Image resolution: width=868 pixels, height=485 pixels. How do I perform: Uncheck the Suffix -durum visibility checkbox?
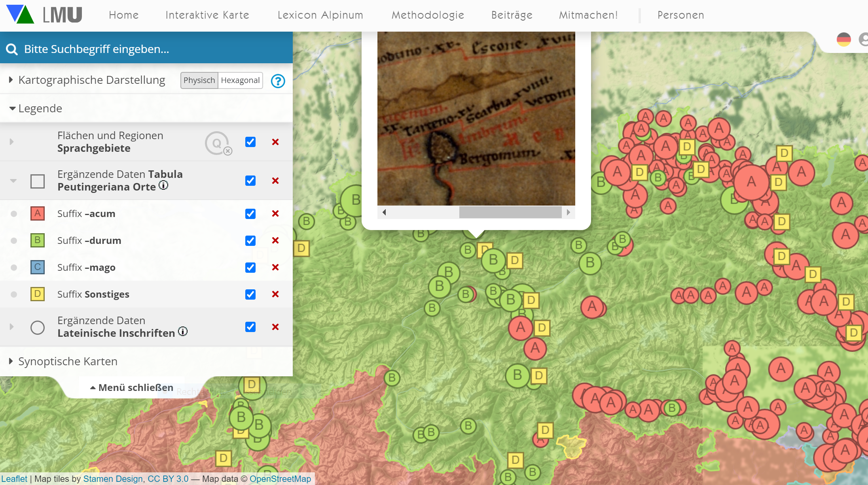(x=250, y=241)
